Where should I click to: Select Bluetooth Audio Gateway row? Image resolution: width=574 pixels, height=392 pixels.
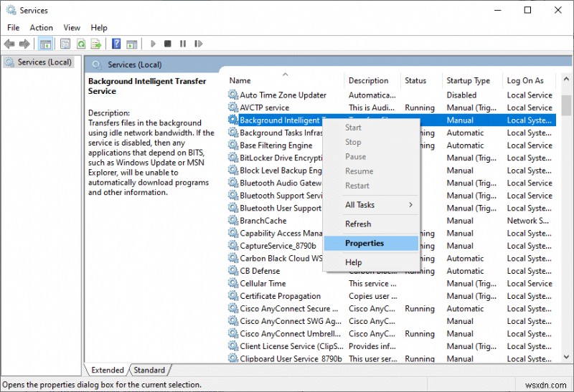(391, 183)
